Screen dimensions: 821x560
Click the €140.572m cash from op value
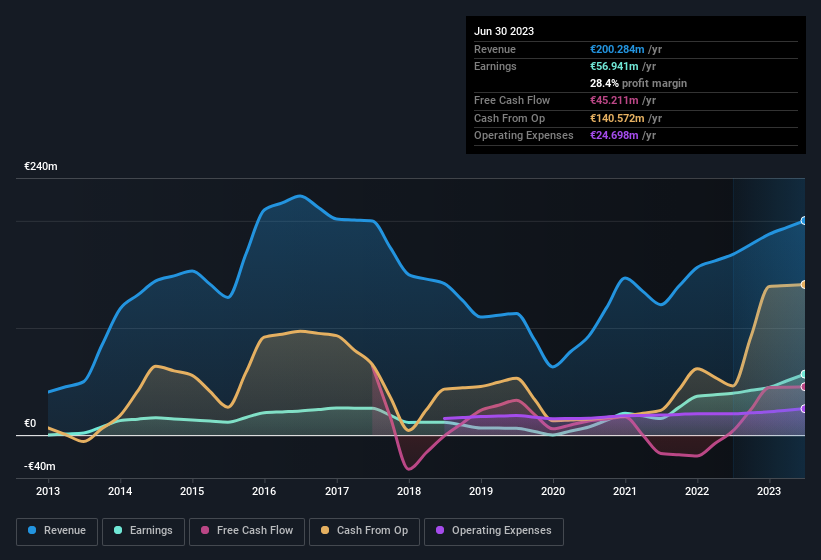coord(617,118)
